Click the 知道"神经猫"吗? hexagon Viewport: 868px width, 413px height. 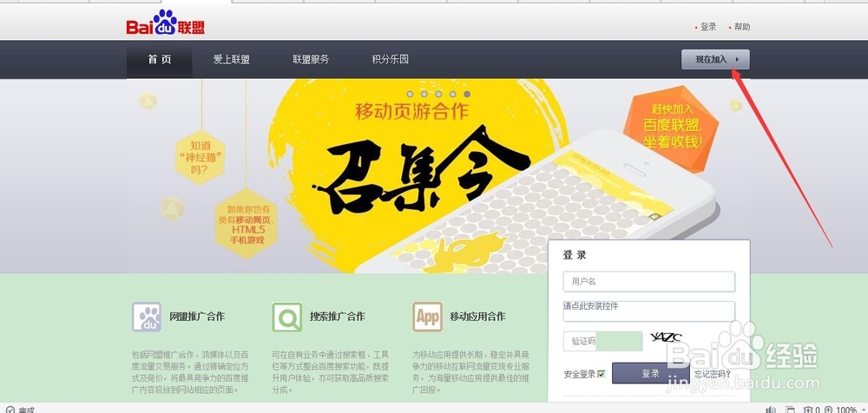[x=200, y=158]
